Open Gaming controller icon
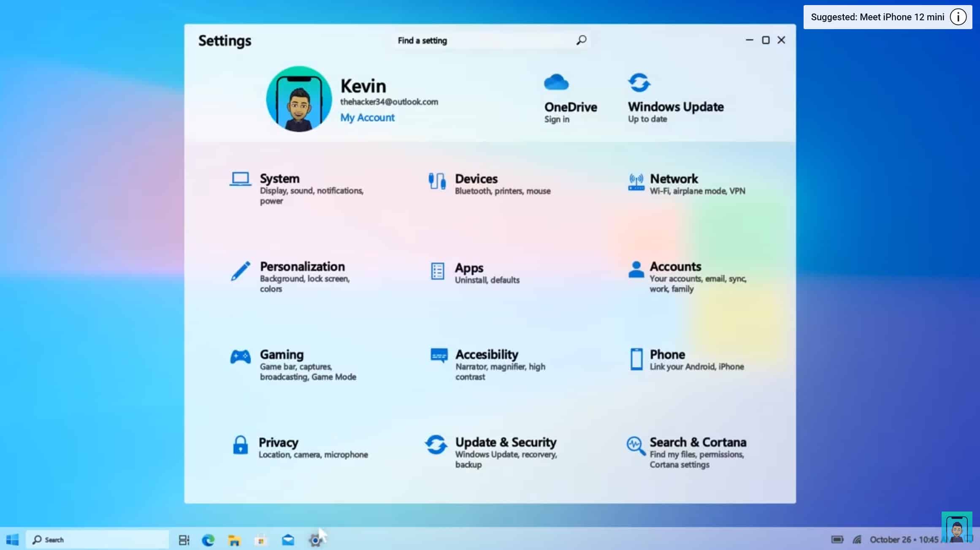Viewport: 980px width, 550px height. (240, 357)
